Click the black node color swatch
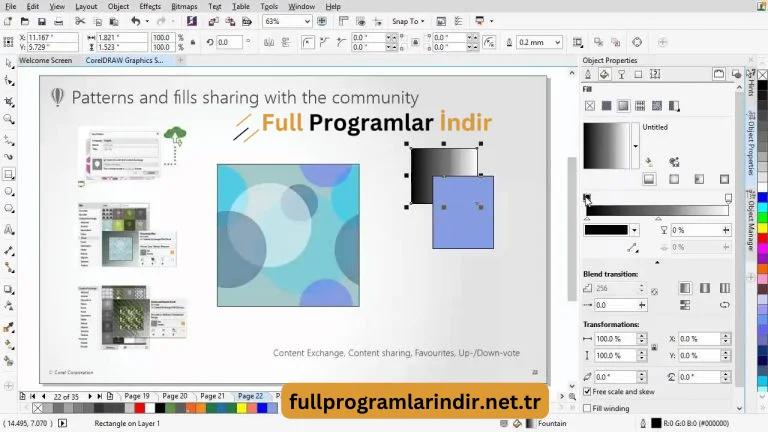Viewport: 768px width, 432px height. point(606,230)
